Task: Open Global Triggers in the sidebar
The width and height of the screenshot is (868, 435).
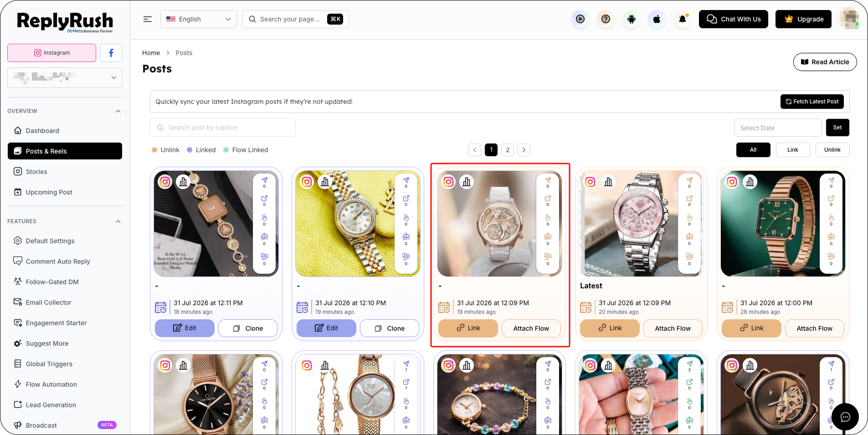Action: (65, 364)
